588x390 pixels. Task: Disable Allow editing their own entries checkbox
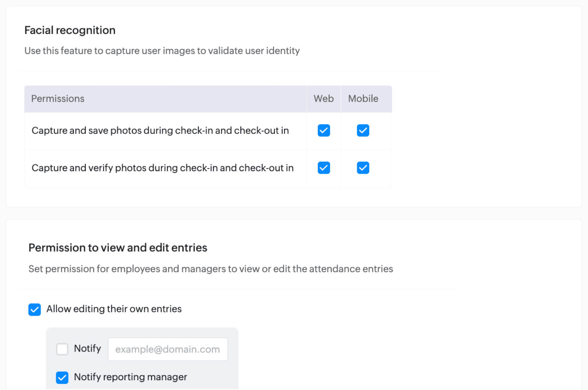click(35, 309)
